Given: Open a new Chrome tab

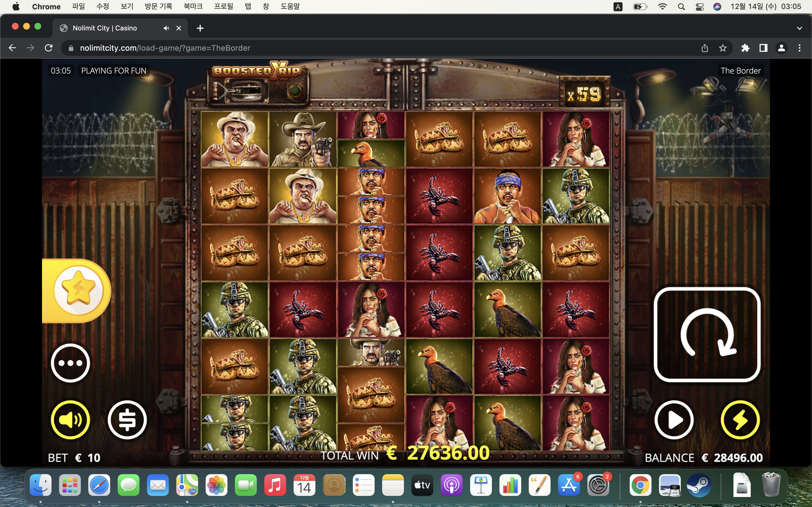Looking at the screenshot, I should pos(200,28).
